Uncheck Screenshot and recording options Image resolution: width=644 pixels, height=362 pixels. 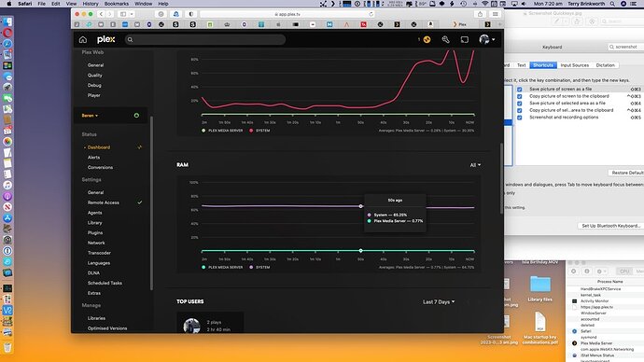(x=520, y=118)
